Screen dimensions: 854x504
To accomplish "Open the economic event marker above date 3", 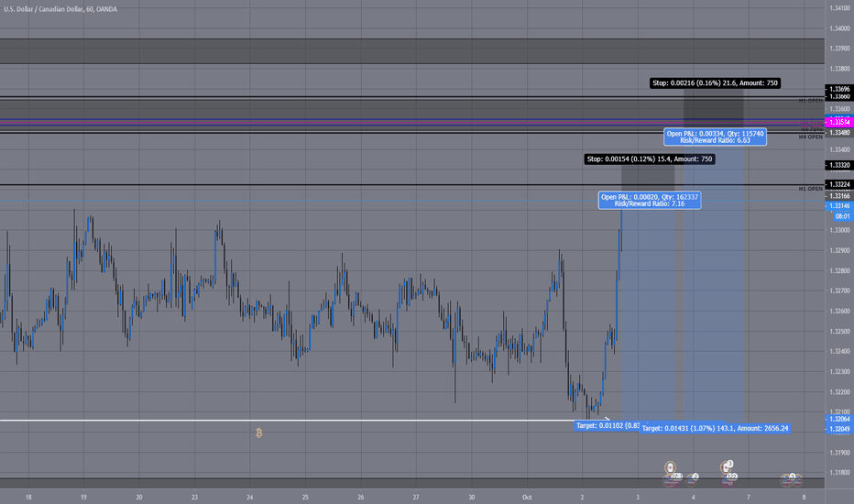I will pyautogui.click(x=670, y=467).
